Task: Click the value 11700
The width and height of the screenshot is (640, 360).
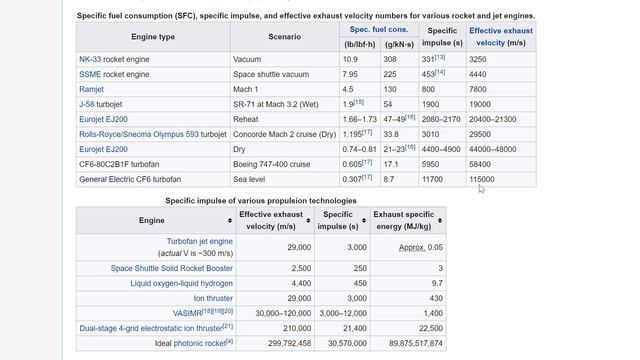Action: 432,179
